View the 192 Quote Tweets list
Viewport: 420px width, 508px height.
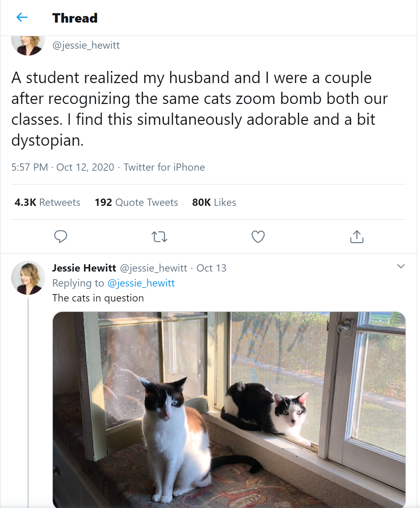(x=136, y=202)
